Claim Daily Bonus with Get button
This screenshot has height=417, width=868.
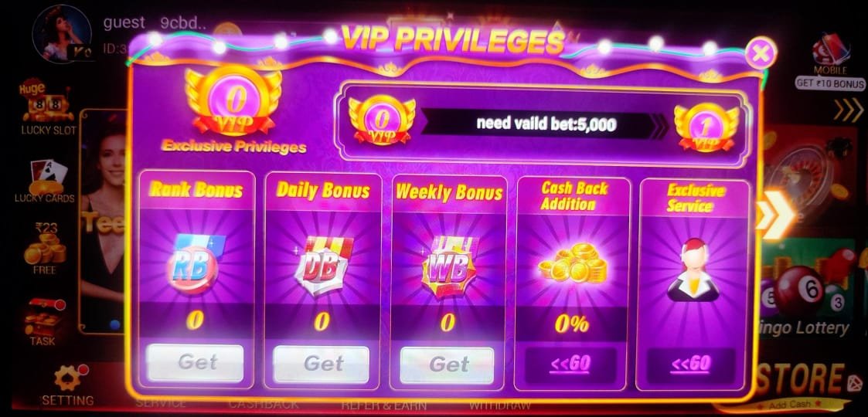coord(322,364)
